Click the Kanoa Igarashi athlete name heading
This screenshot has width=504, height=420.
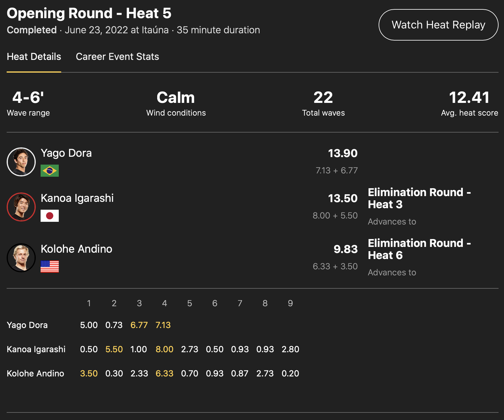coord(77,198)
